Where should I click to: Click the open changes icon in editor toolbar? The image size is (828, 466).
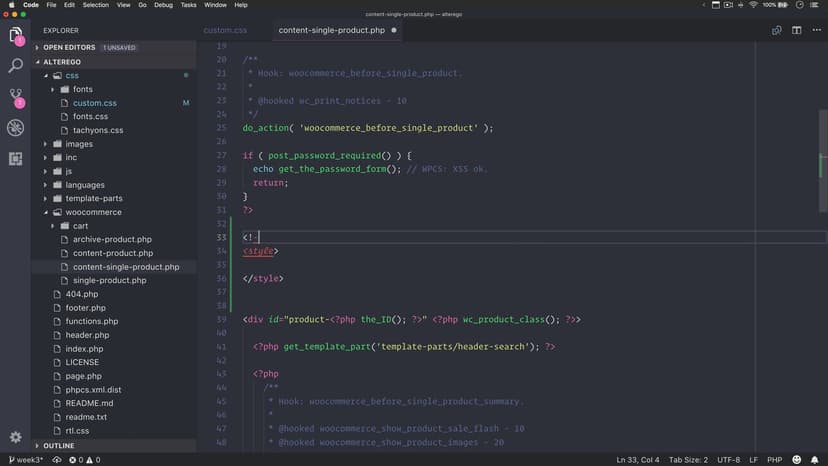[x=776, y=30]
